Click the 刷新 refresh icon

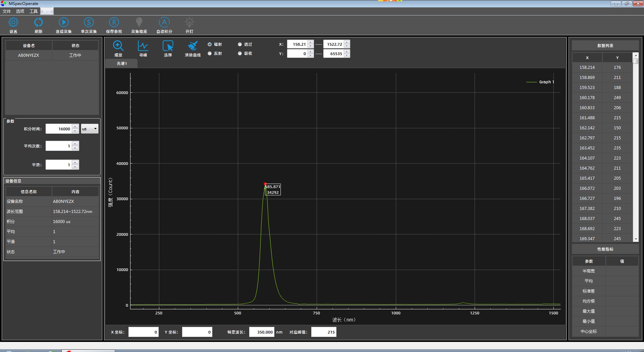pyautogui.click(x=39, y=23)
